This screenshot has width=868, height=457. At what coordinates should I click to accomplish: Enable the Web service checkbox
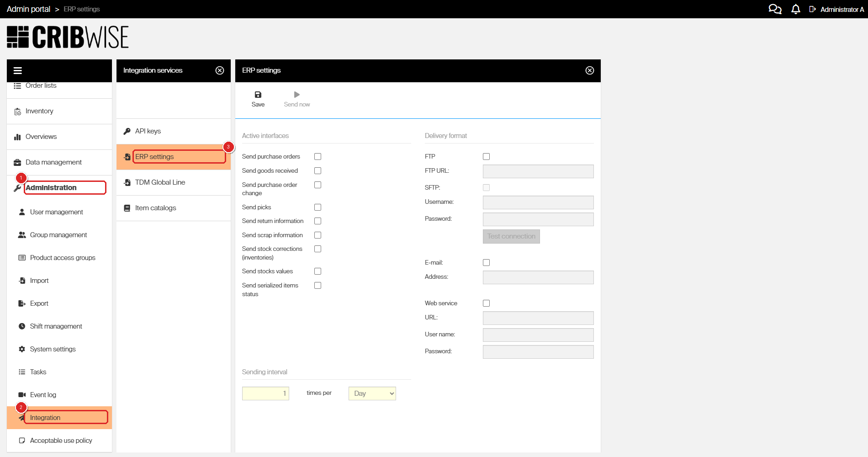487,303
